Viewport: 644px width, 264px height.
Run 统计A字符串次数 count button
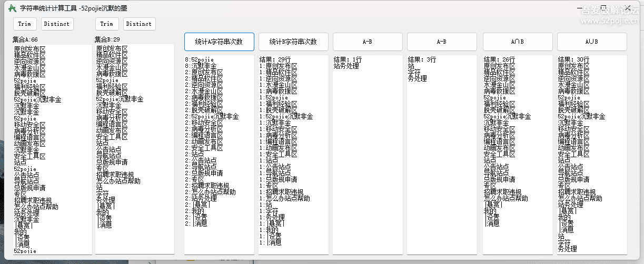click(219, 42)
